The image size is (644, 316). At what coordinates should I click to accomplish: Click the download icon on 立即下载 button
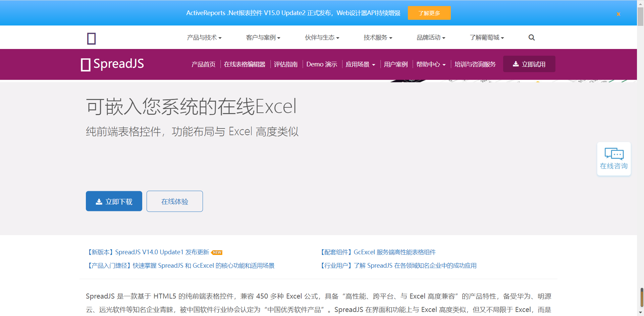[x=98, y=201]
